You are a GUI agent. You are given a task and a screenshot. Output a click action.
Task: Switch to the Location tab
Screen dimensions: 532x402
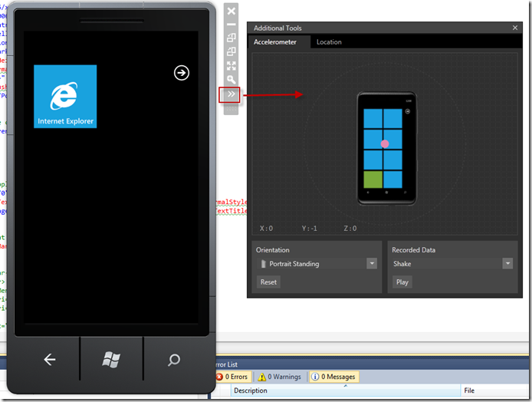click(x=329, y=41)
